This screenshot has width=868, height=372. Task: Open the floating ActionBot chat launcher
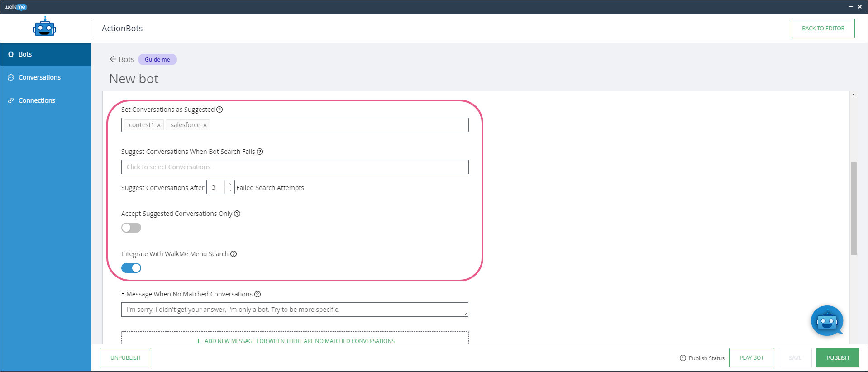[x=827, y=321]
